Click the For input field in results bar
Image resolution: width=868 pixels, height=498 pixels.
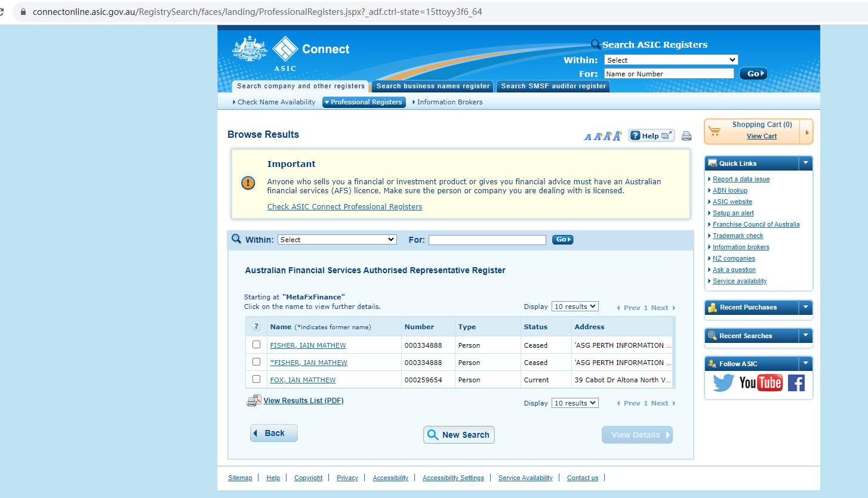click(x=487, y=240)
